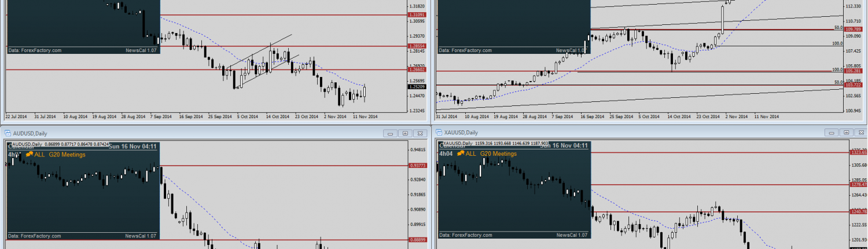Click the 14 Oct 2014 date on top-left chart
Screen dimensions: 868x249
(x=277, y=116)
